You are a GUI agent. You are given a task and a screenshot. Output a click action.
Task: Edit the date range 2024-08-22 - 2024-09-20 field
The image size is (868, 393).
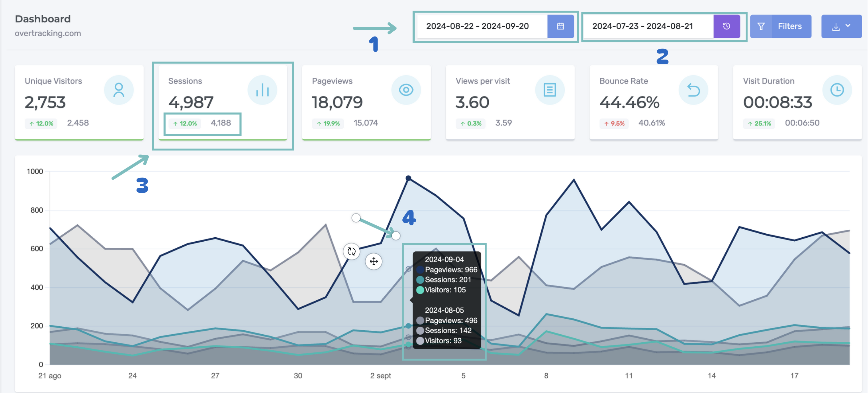click(482, 26)
